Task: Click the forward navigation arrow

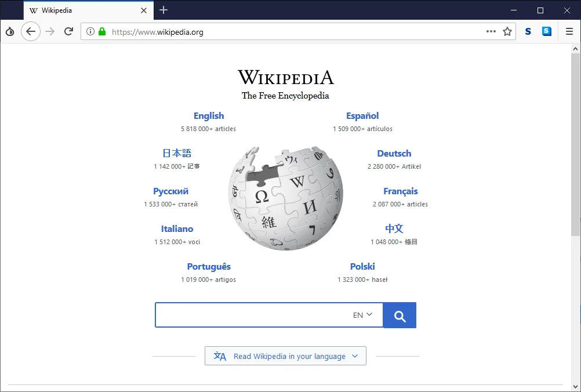Action: (x=50, y=32)
